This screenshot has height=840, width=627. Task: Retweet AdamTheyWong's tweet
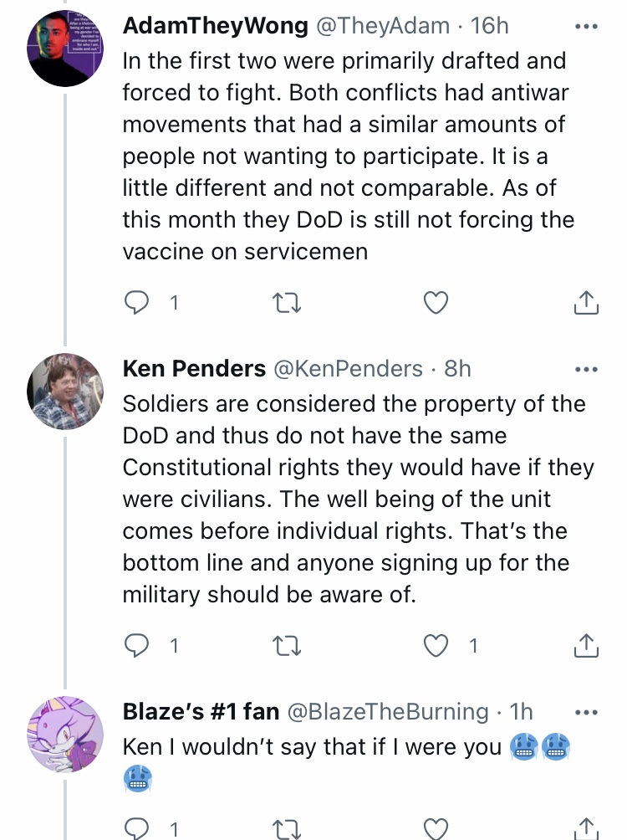click(x=287, y=303)
